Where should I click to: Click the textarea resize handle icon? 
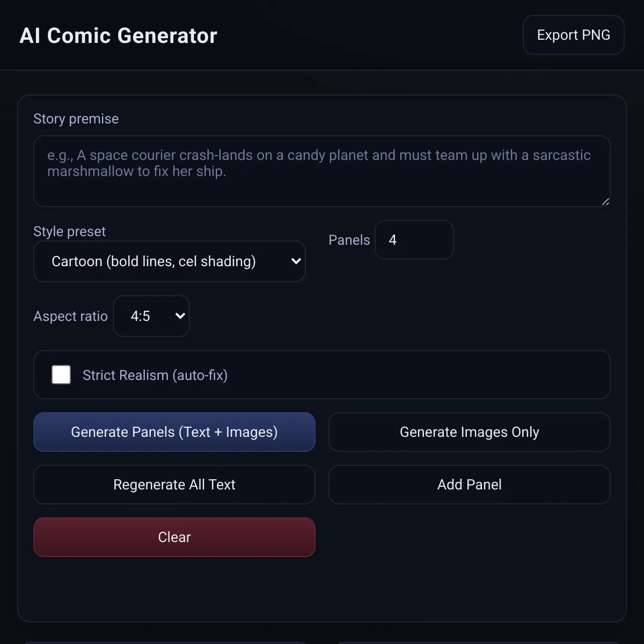point(605,202)
